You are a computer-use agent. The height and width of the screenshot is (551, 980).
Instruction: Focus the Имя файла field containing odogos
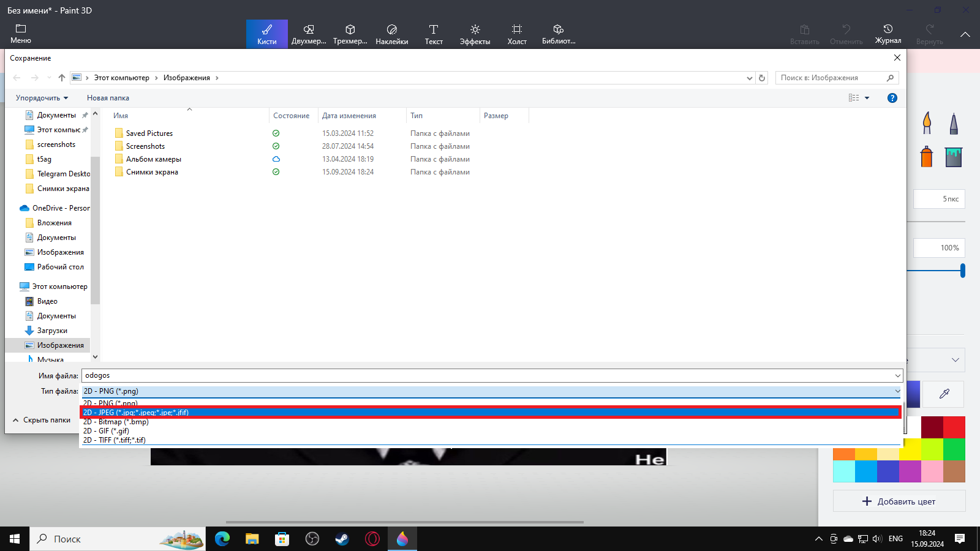[x=492, y=376]
